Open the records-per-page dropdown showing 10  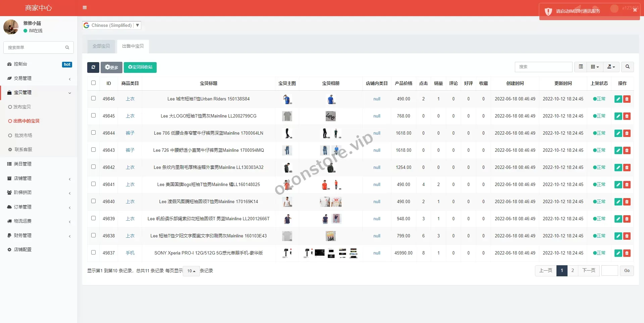click(x=191, y=271)
